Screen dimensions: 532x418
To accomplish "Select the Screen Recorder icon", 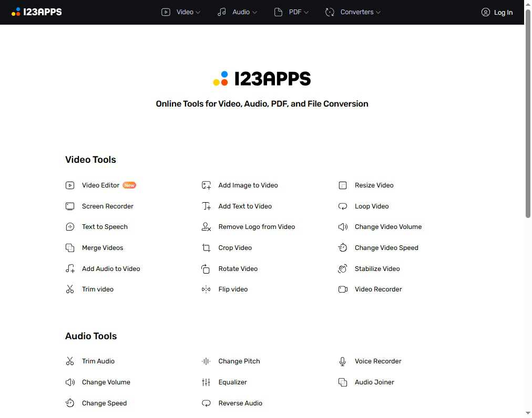I will (70, 206).
